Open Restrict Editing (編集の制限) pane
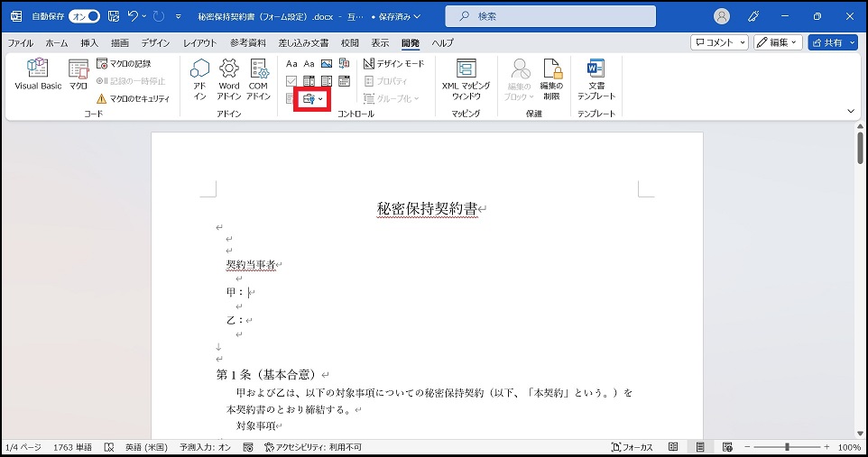The width and height of the screenshot is (868, 457). (x=551, y=79)
